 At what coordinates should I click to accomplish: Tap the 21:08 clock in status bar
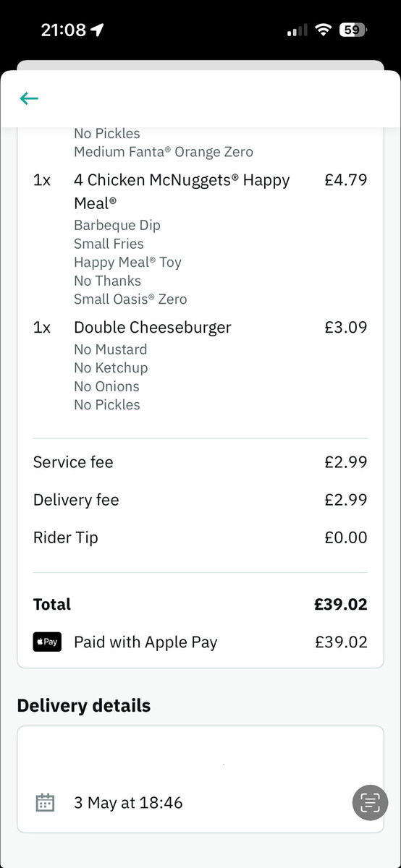point(64,30)
